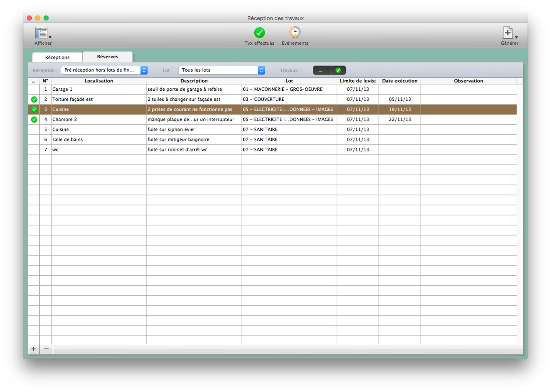Open the Evénements clock icon
Image resolution: width=551 pixels, height=392 pixels.
(x=295, y=32)
